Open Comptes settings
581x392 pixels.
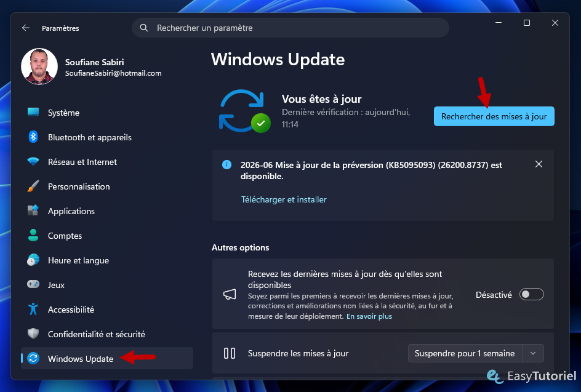(107, 235)
